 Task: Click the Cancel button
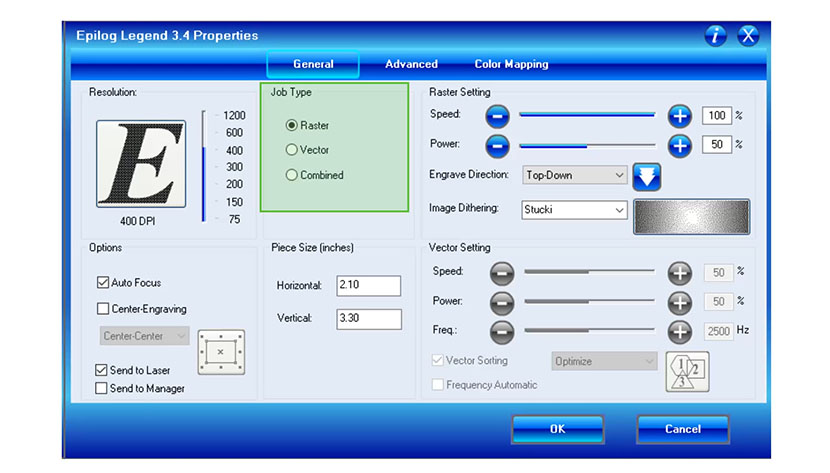pos(682,429)
